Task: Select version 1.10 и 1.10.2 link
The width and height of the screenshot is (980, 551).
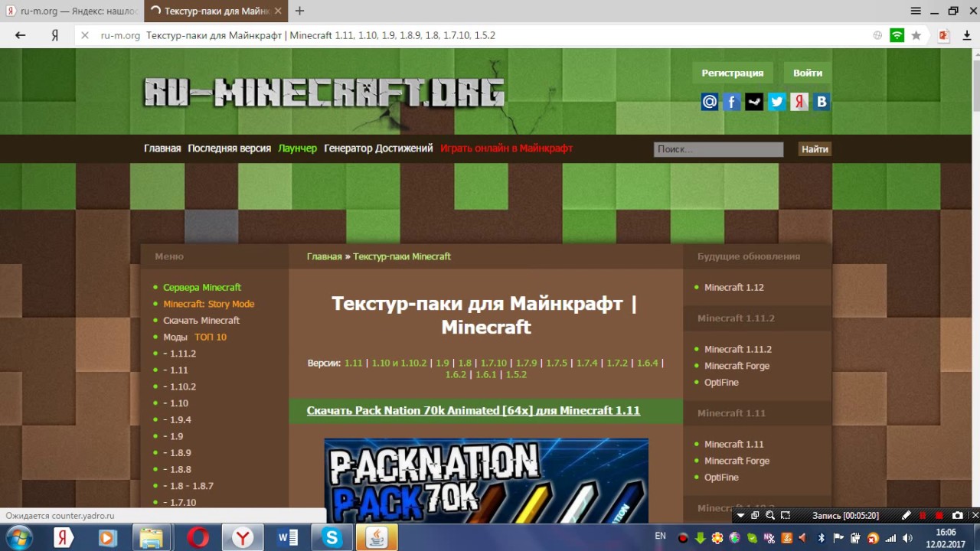Action: [399, 363]
